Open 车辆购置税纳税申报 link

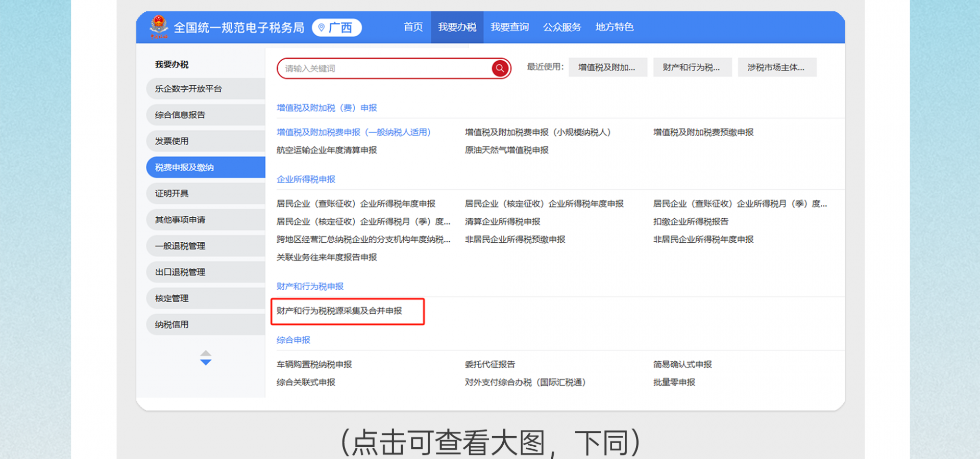coord(314,365)
